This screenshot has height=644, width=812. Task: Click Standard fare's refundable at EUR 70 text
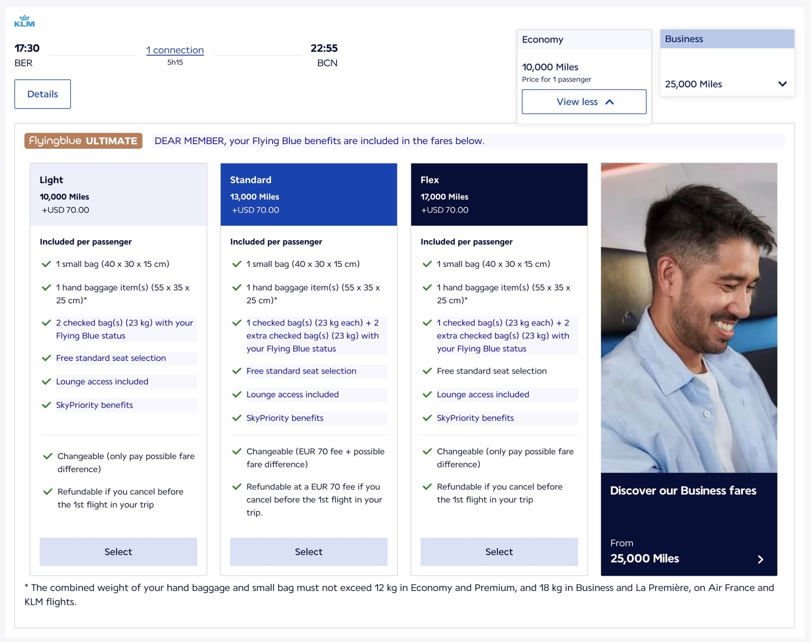pyautogui.click(x=315, y=500)
